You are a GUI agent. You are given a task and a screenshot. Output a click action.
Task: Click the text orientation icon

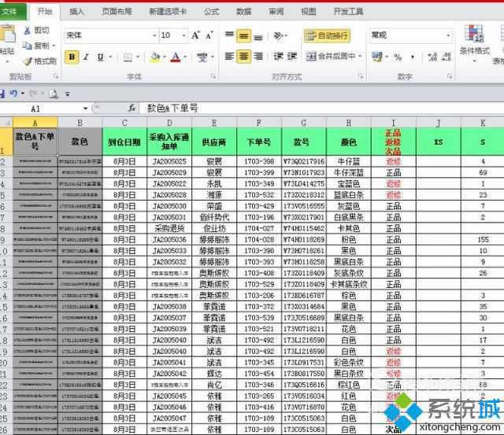tap(278, 35)
